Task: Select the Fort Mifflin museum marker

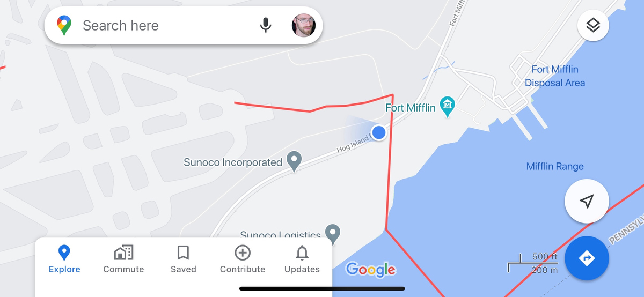Action: (447, 107)
